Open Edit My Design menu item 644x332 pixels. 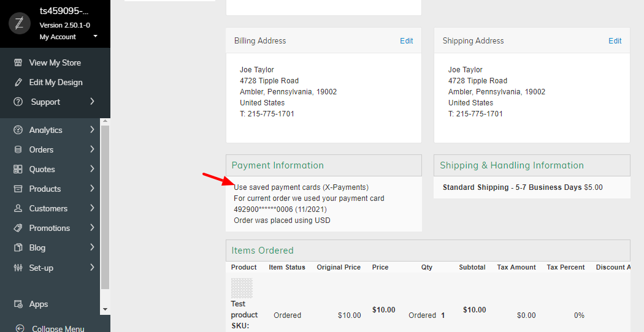tap(55, 82)
